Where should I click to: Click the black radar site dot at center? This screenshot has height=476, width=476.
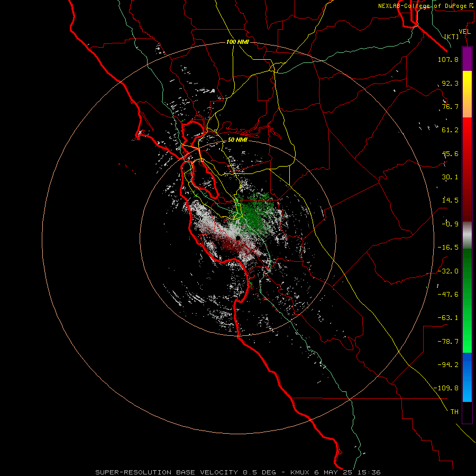239,238
